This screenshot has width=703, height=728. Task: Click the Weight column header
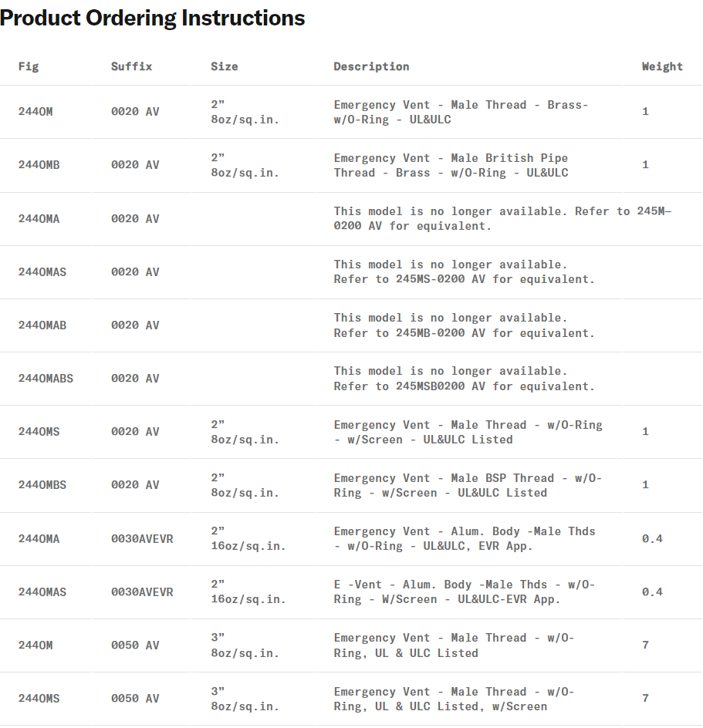pyautogui.click(x=662, y=66)
